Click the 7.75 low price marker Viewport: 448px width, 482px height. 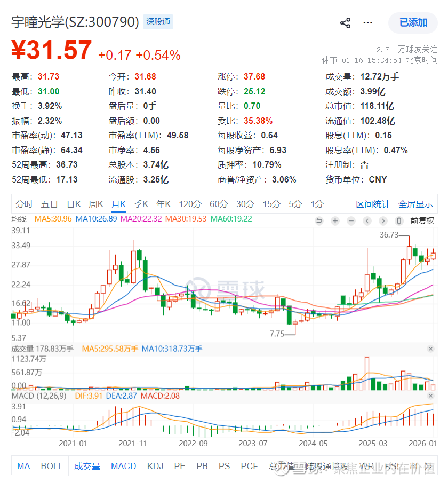click(277, 334)
